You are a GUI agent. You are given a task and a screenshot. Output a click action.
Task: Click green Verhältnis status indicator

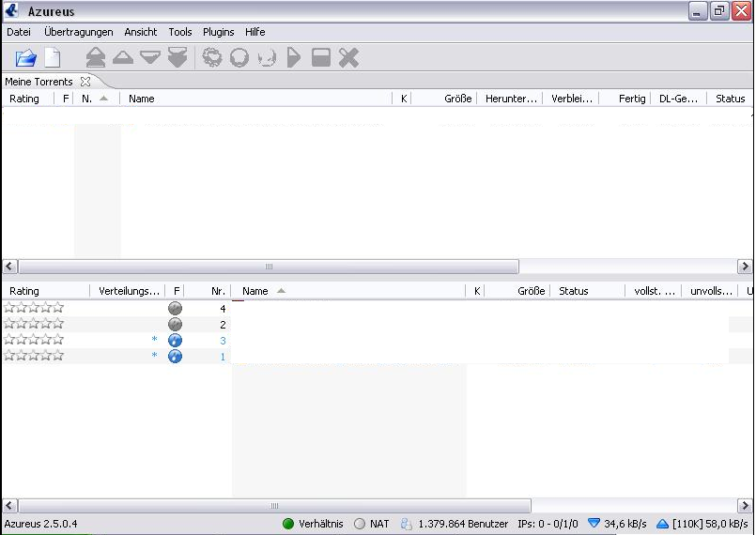288,524
